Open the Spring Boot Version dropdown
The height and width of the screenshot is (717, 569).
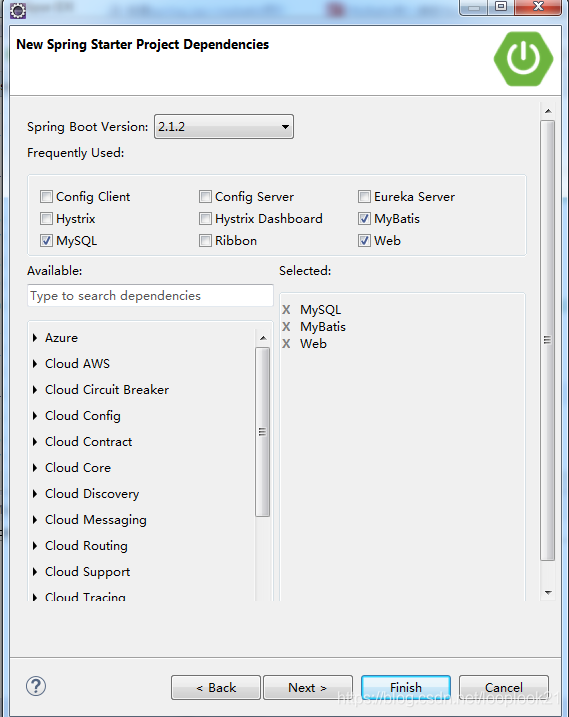point(224,127)
